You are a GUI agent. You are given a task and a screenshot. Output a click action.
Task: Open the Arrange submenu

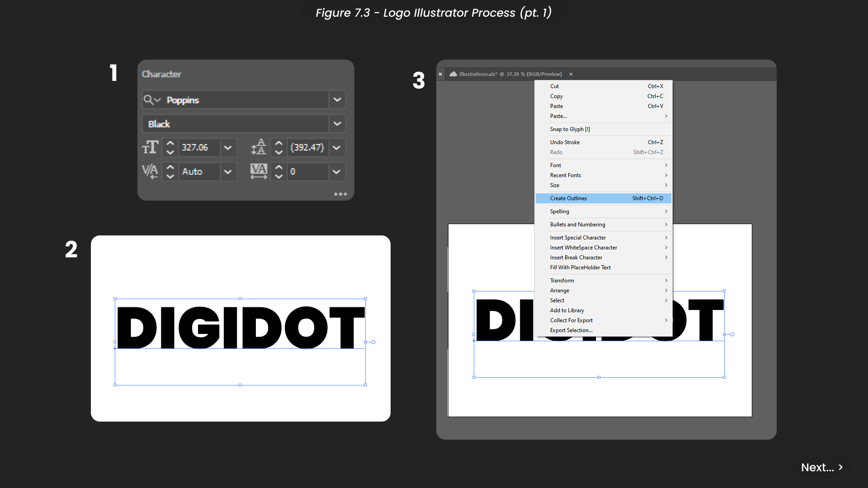604,291
